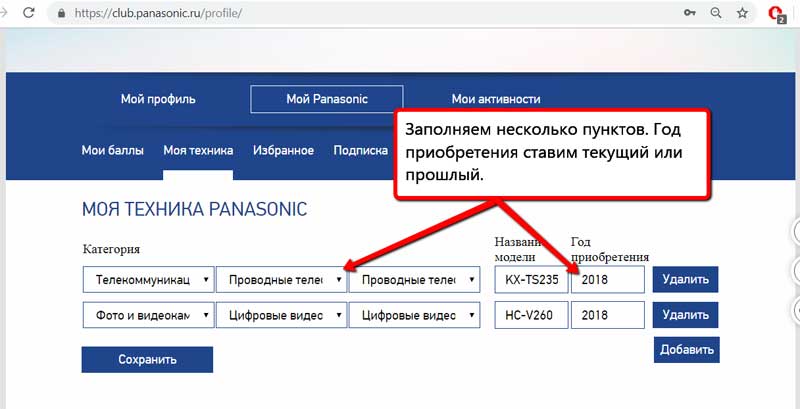Click the padlock site security icon
Image resolution: width=800 pixels, height=409 pixels.
point(62,13)
